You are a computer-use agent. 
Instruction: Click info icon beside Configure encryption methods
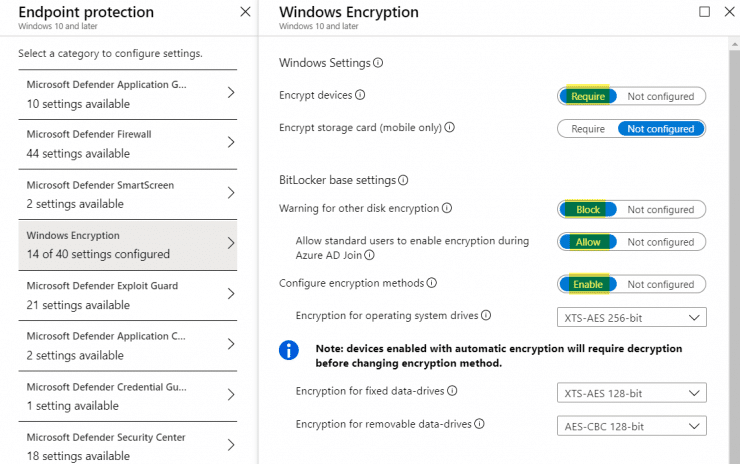pyautogui.click(x=431, y=283)
